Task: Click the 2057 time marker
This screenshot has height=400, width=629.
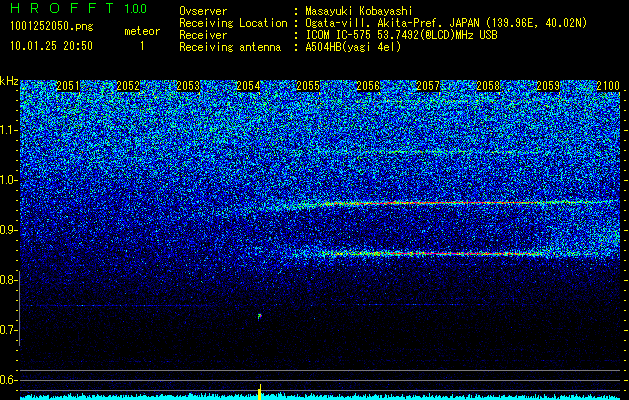Action: (x=428, y=86)
